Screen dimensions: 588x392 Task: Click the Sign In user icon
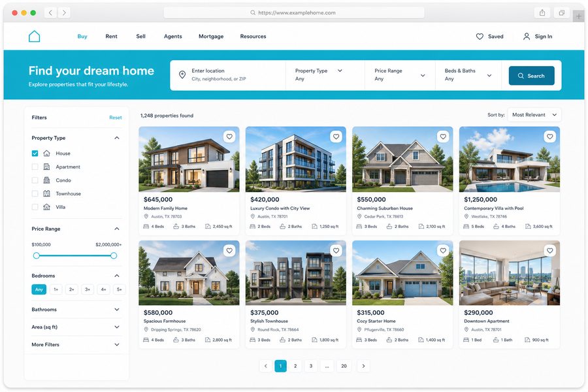coord(527,37)
